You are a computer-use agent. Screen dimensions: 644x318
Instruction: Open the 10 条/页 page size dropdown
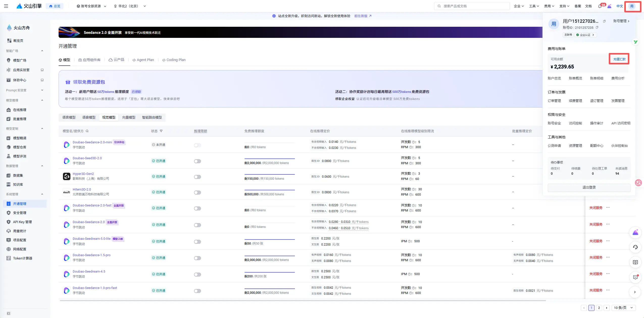point(623,308)
